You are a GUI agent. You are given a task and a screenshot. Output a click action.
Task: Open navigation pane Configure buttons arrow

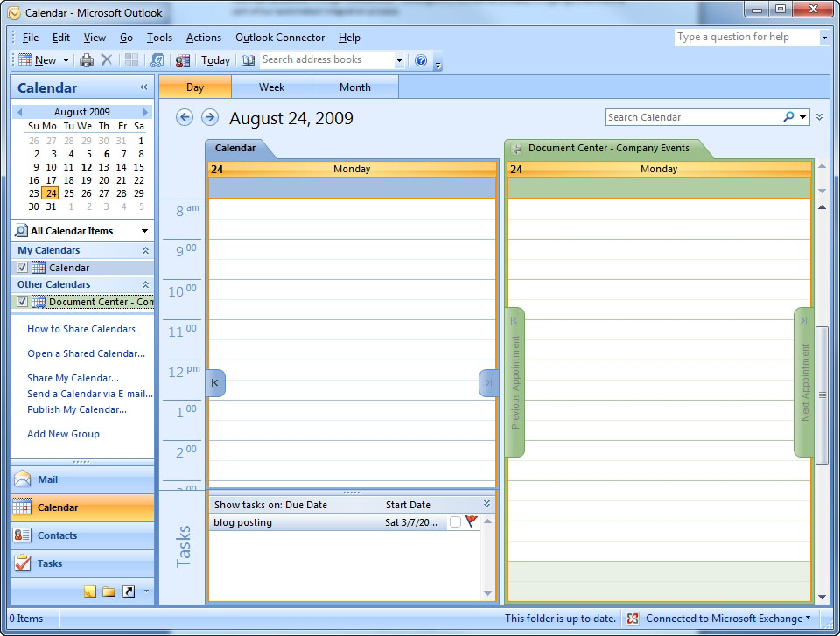[x=146, y=591]
